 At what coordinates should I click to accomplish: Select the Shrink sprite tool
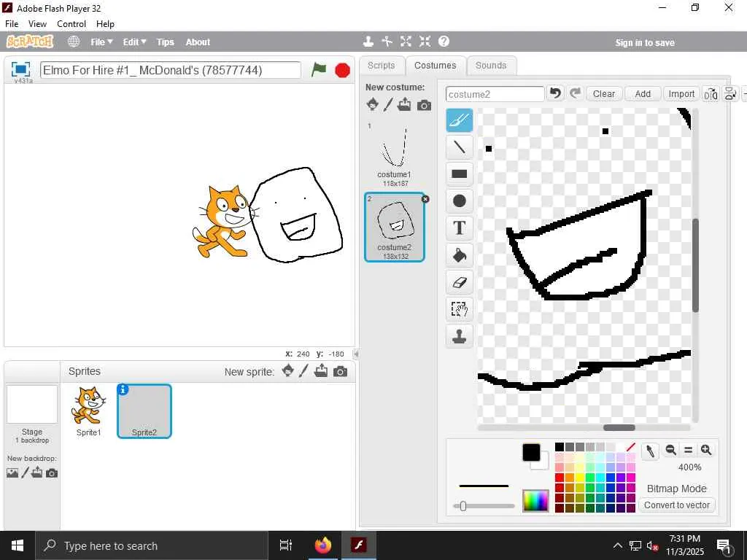425,42
